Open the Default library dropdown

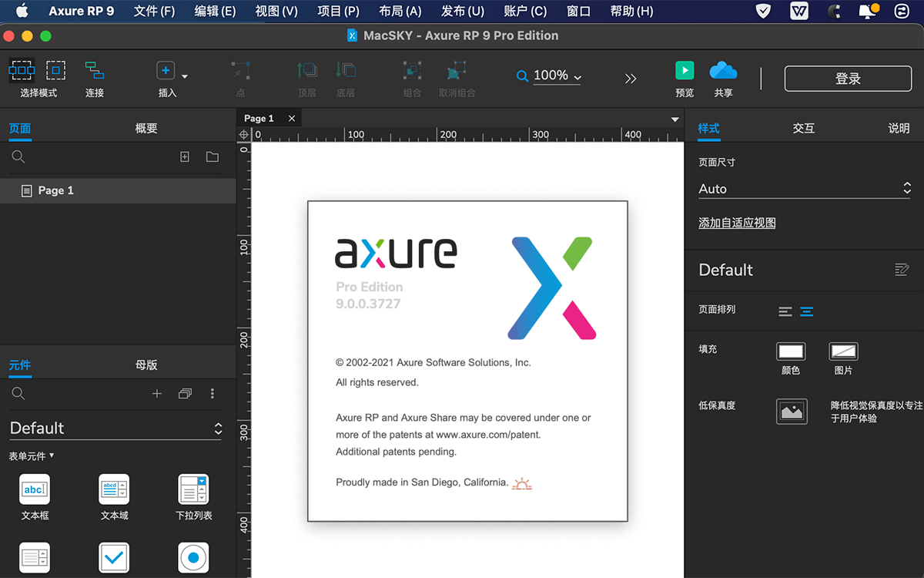(x=115, y=428)
